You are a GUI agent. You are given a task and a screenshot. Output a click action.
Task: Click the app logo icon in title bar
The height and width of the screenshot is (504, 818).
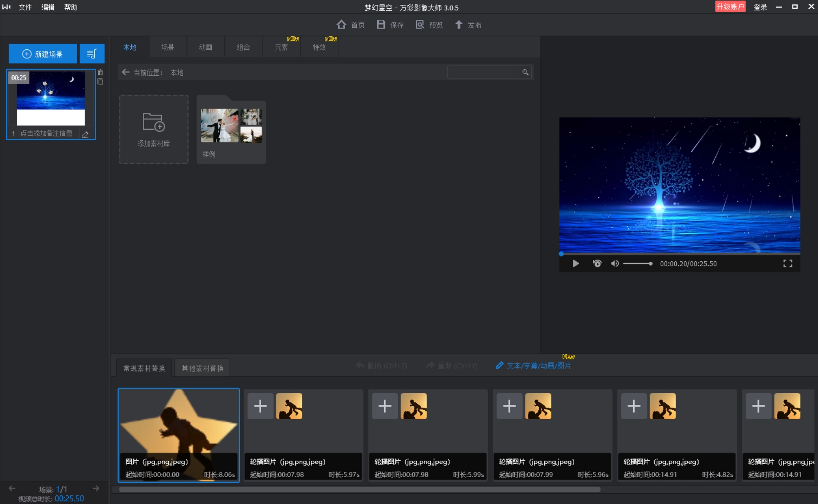click(6, 7)
